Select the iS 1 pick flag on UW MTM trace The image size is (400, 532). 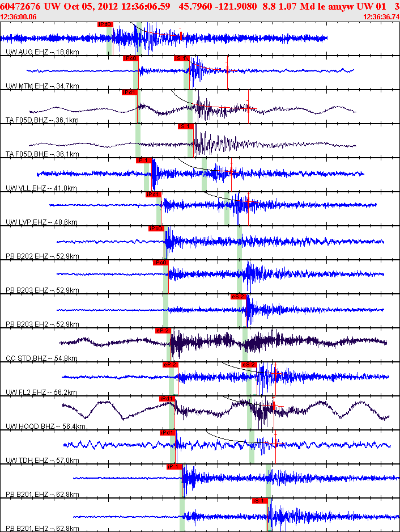click(181, 58)
